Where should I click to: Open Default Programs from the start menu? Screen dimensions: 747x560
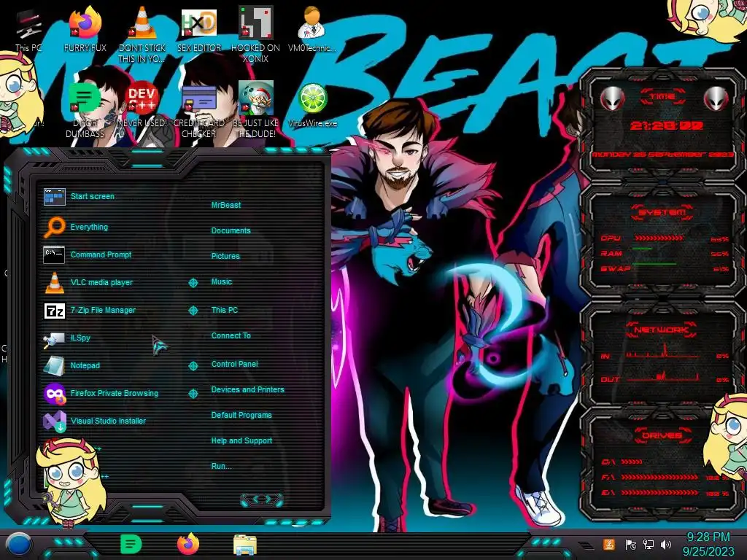(241, 415)
